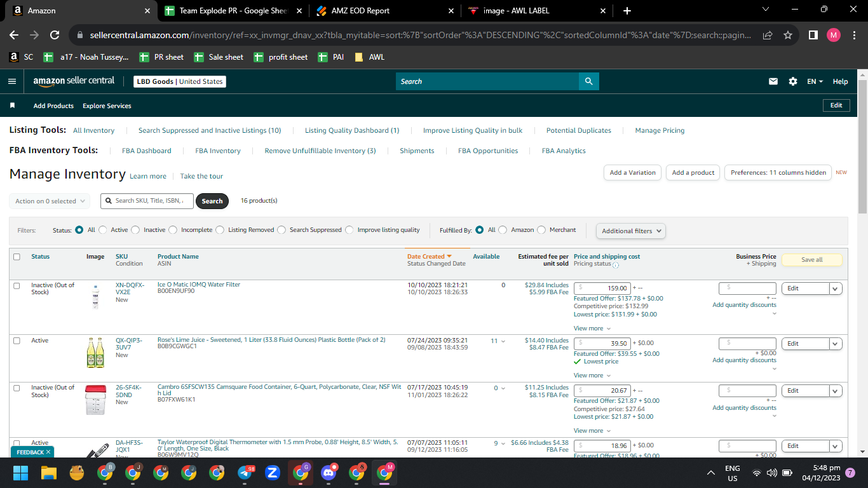Click the bookmark flag icon
868x488 pixels.
coord(12,105)
